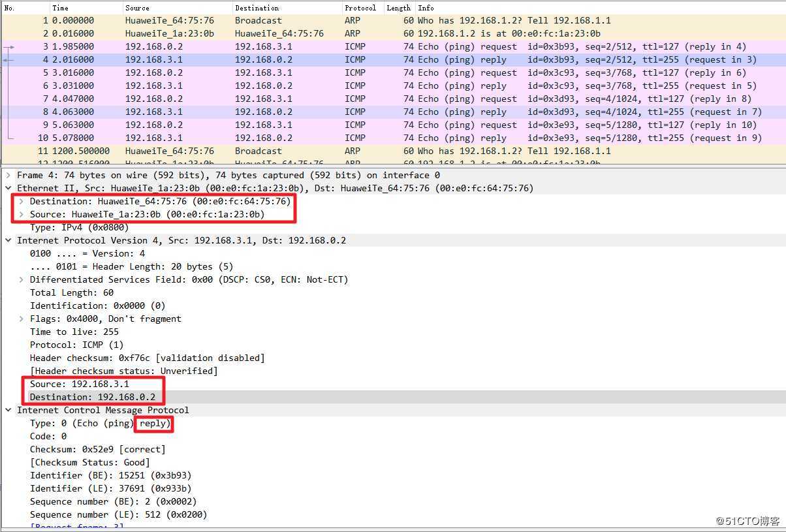Screen dimensions: 786x532
Task: Select Identifier (LE): 37691 line
Action: point(110,488)
